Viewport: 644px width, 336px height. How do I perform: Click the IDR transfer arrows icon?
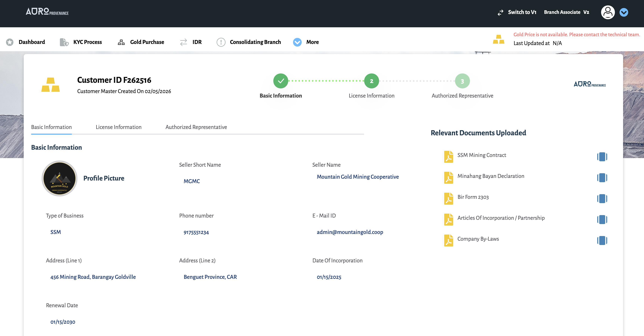point(184,42)
